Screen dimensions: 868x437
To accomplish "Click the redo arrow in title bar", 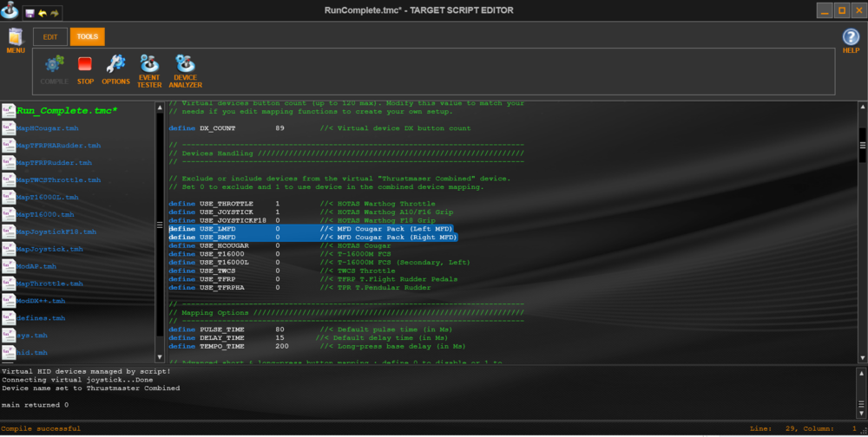I will coord(54,13).
